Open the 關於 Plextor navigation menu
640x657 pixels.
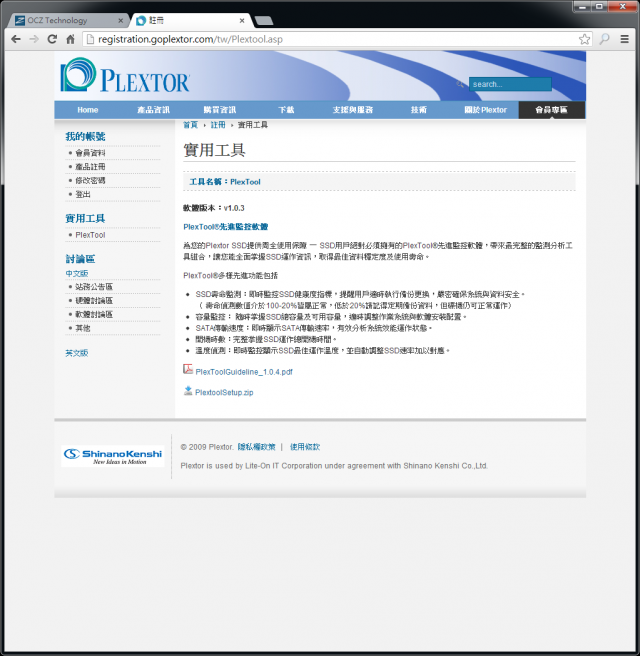[x=485, y=110]
